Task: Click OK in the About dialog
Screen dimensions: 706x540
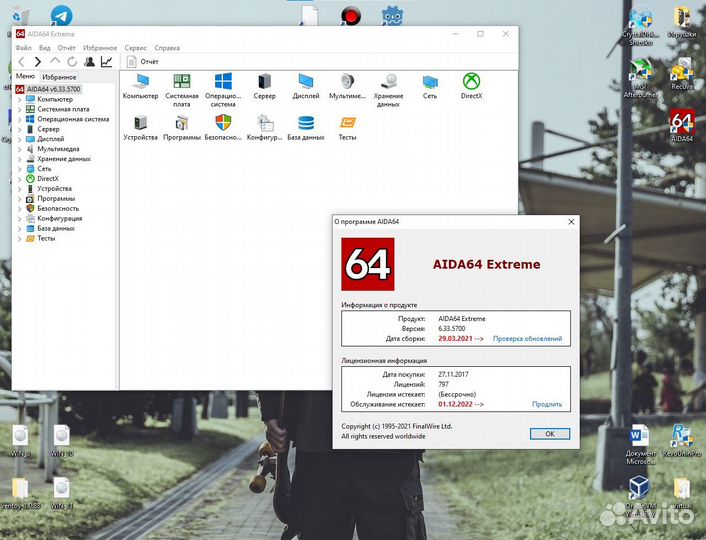Action: [x=550, y=434]
